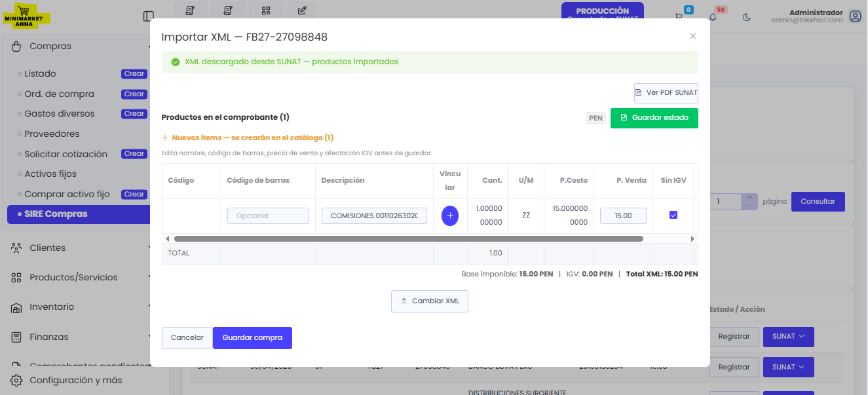Open Ord. de compra submenu item
Viewport: 868px width, 395px height.
pos(59,94)
